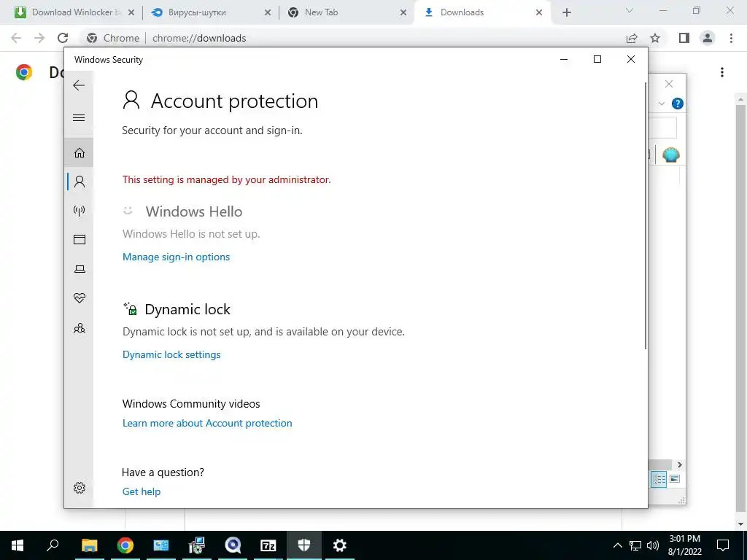Screen dimensions: 747x560
Task: Click Chrome share page icon
Action: 632,38
